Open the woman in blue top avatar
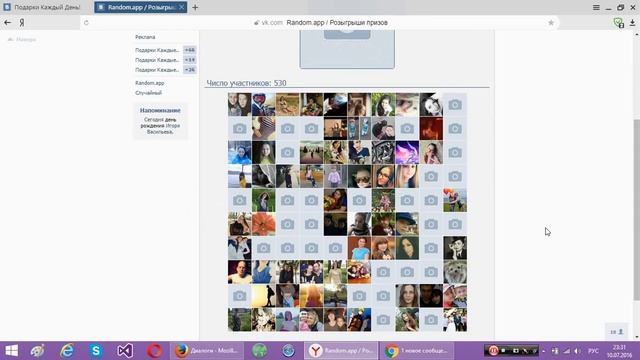Screen dimensions: 640x360 359,248
